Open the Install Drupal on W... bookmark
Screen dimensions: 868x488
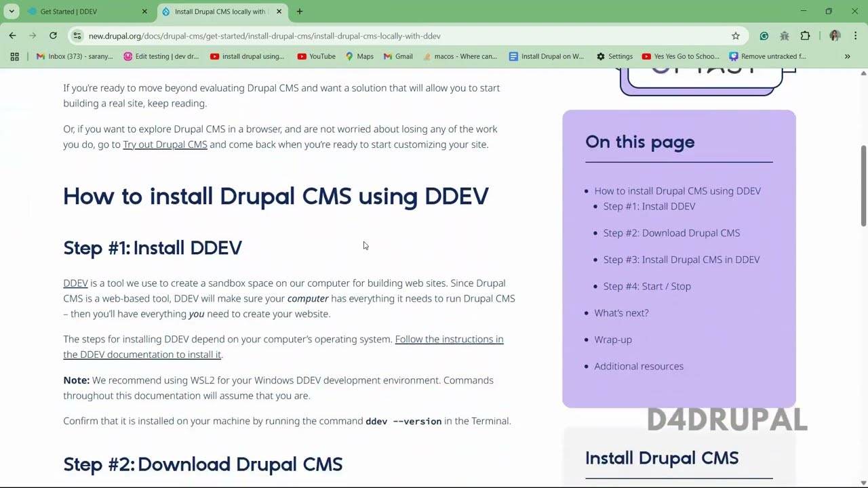click(547, 56)
